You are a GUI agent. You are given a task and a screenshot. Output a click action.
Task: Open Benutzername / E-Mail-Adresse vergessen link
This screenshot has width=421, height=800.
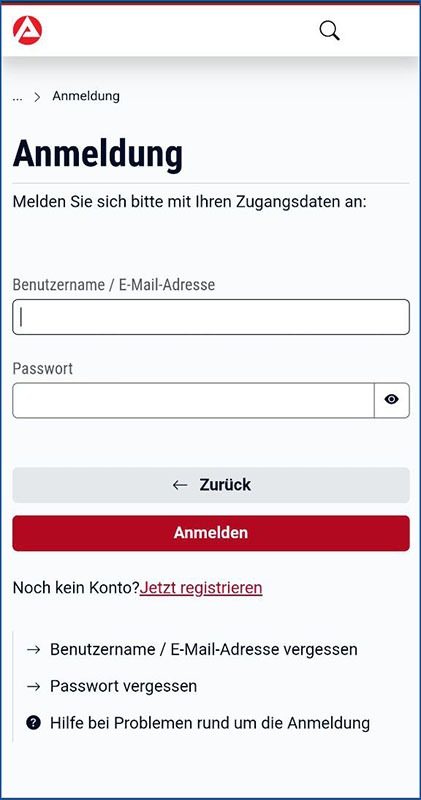point(204,649)
